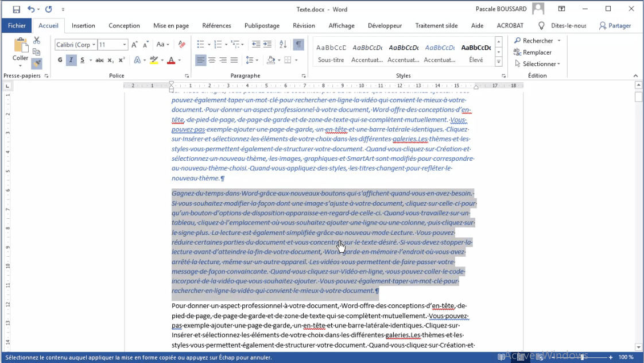The image size is (644, 363).
Task: Open the font size dropdown
Action: click(x=123, y=44)
